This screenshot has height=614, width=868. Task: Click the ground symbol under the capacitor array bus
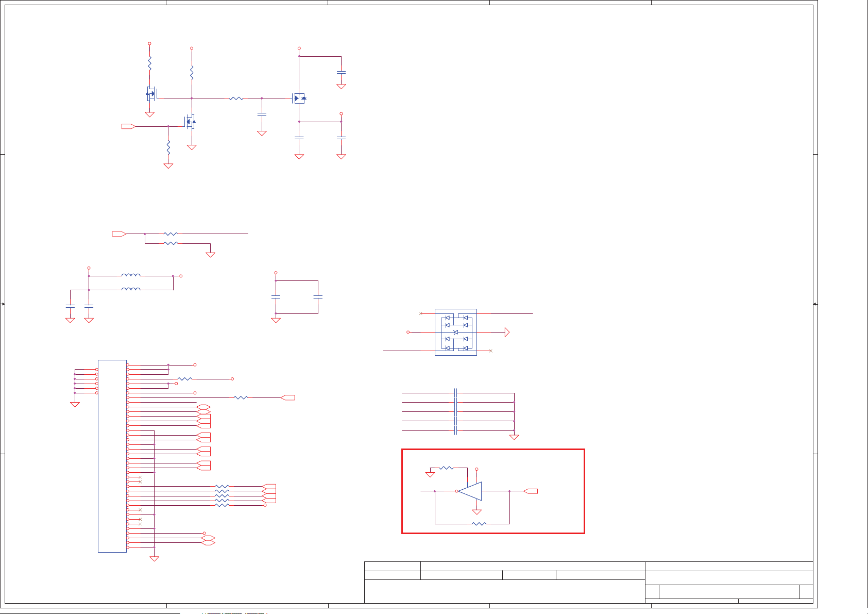point(514,437)
